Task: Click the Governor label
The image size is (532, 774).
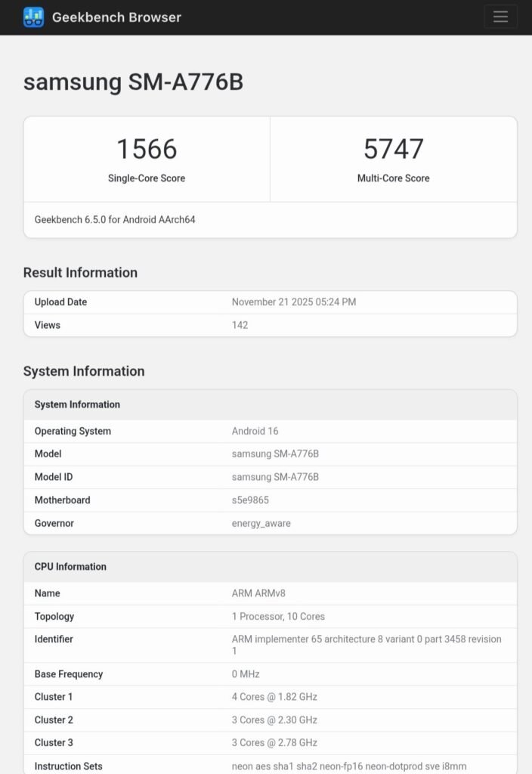Action: [54, 523]
